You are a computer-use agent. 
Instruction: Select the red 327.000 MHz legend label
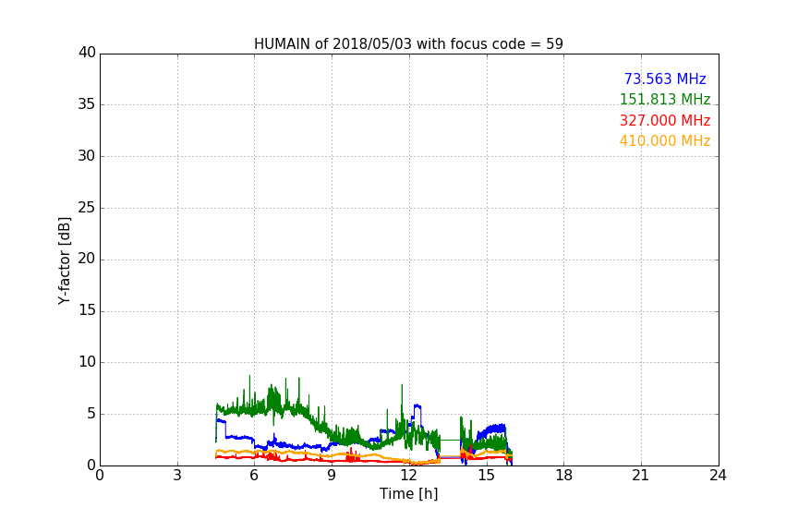tap(665, 121)
